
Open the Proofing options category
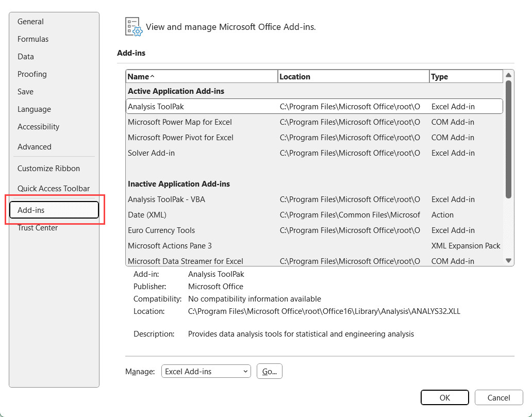32,74
